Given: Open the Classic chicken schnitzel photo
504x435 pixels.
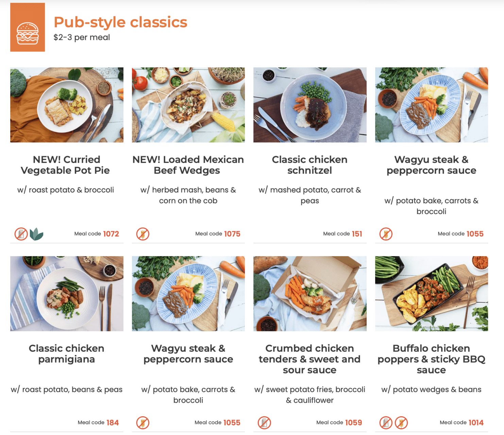Looking at the screenshot, I should point(310,105).
